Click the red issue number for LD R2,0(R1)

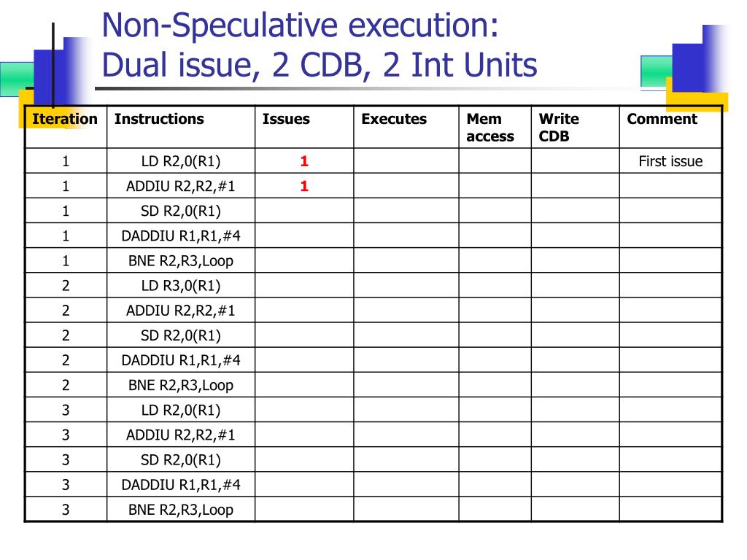[x=304, y=161]
